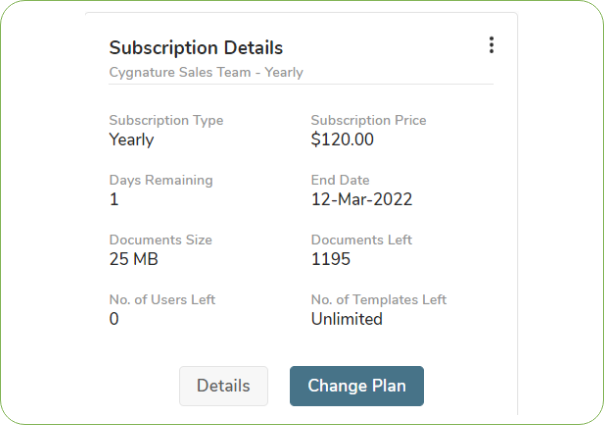This screenshot has height=425, width=604.
Task: Click the Days Remaining label
Action: (161, 180)
